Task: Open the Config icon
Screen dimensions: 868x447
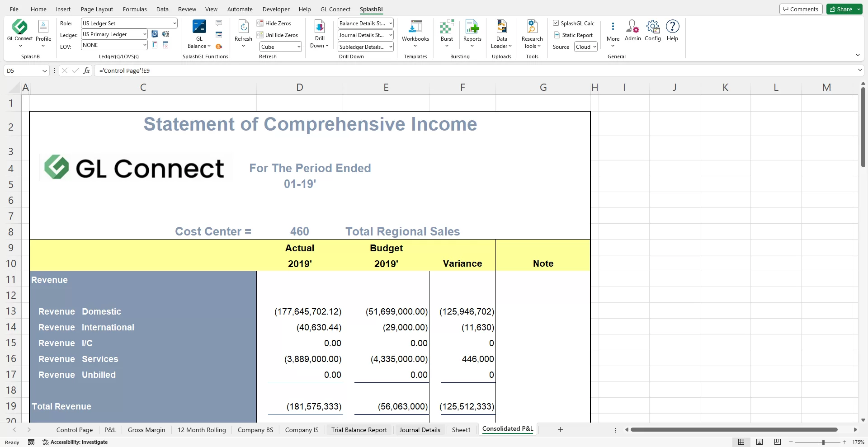Action: pyautogui.click(x=652, y=27)
